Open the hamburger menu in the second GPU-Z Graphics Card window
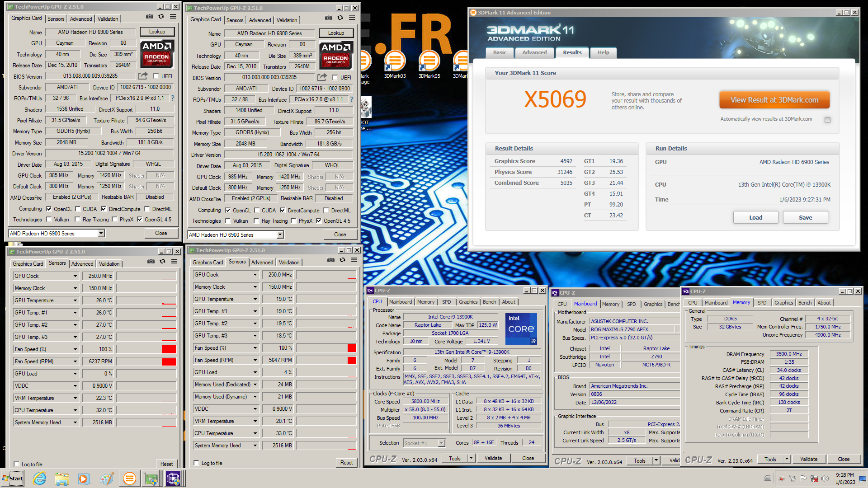Screen dimensions: 868x488 click(x=352, y=18)
